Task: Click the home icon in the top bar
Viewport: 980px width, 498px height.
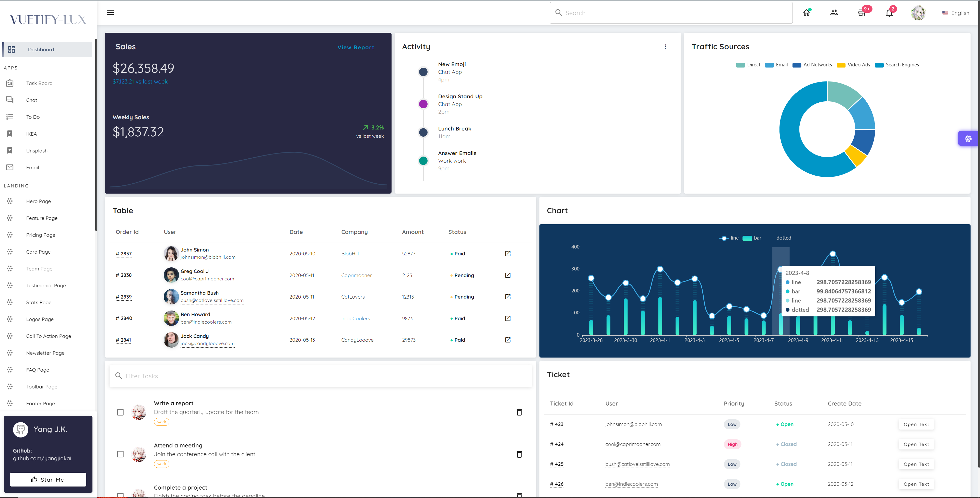Action: [807, 13]
